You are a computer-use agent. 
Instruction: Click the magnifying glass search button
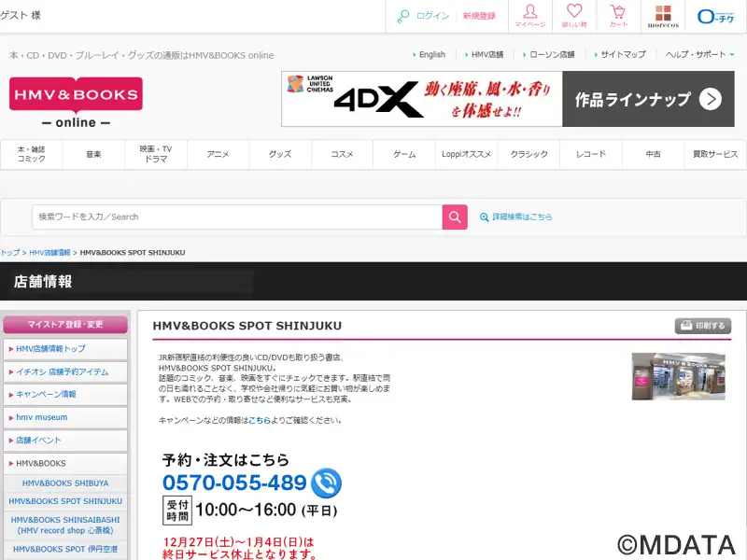click(x=455, y=217)
